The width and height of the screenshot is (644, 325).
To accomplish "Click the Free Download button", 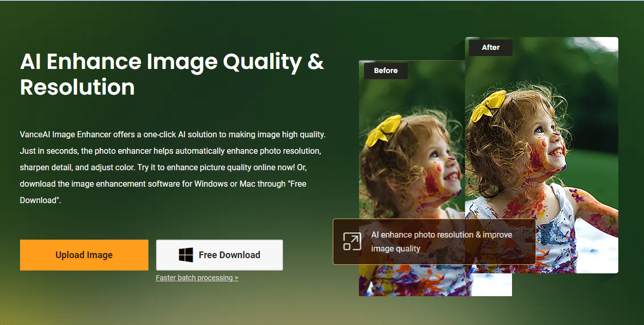I will click(219, 255).
